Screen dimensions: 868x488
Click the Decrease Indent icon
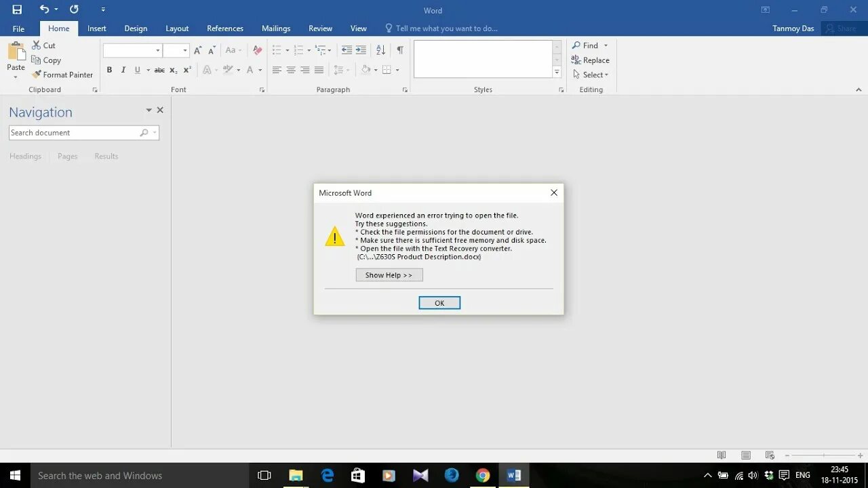pos(347,50)
